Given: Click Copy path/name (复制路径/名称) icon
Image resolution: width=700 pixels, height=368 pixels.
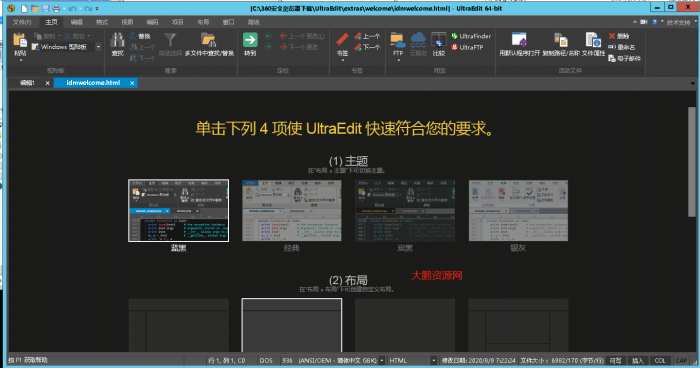Looking at the screenshot, I should (561, 40).
